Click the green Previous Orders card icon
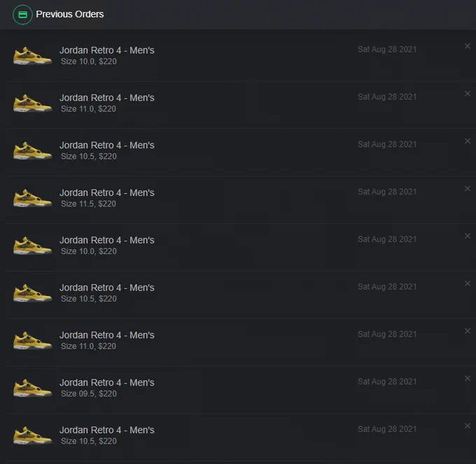This screenshot has width=476, height=464. tap(22, 15)
